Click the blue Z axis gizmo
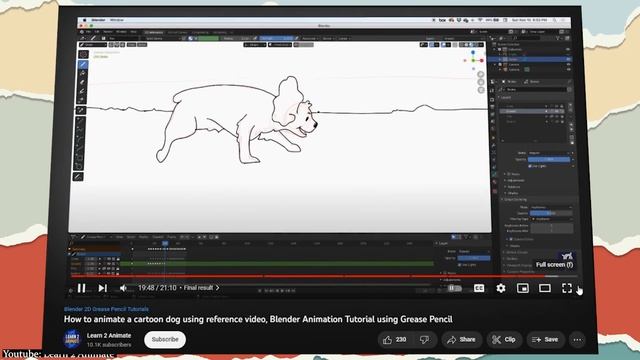 [x=473, y=53]
